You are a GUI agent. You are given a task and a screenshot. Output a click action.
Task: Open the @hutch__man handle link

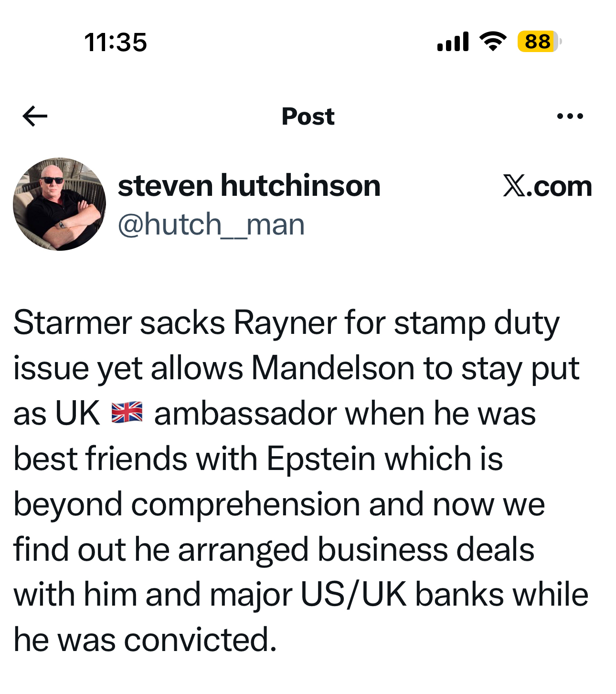[211, 224]
